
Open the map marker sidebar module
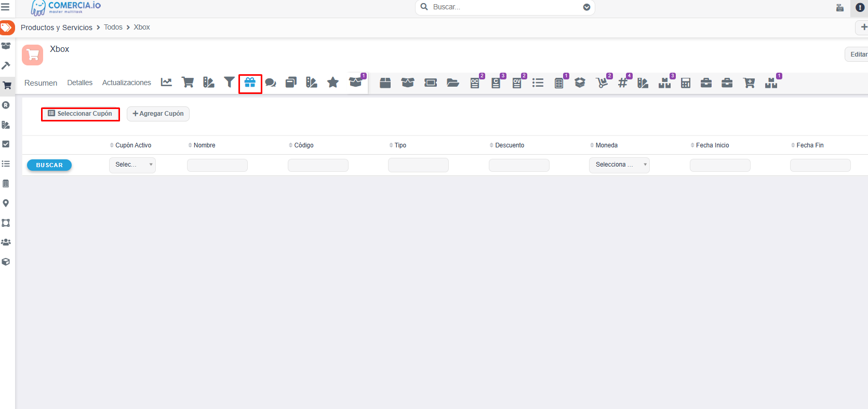6,203
